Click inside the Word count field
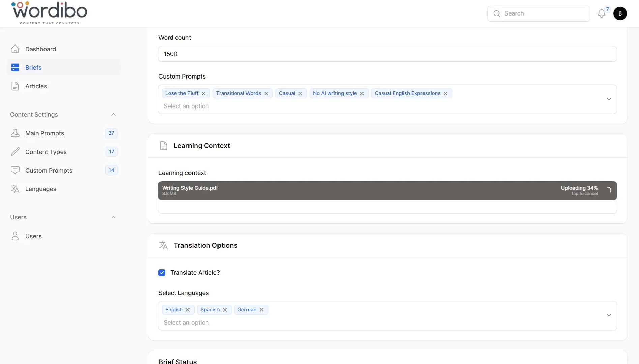The image size is (639, 364). (387, 54)
